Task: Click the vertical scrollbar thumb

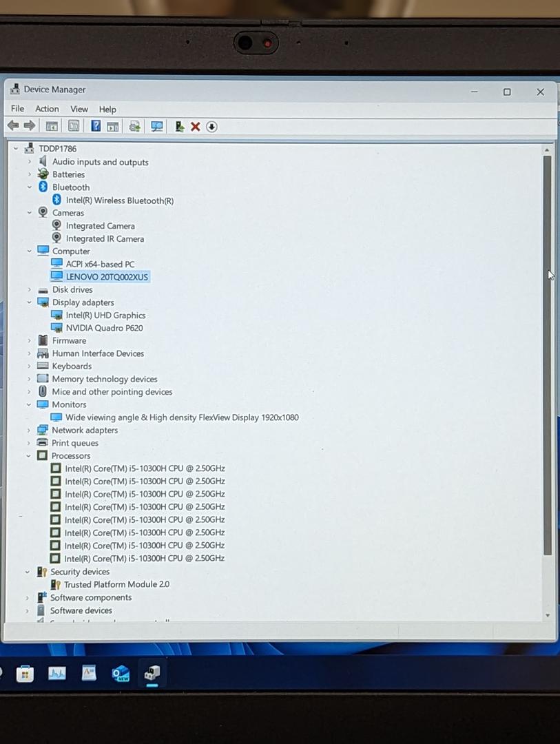Action: pos(547,355)
